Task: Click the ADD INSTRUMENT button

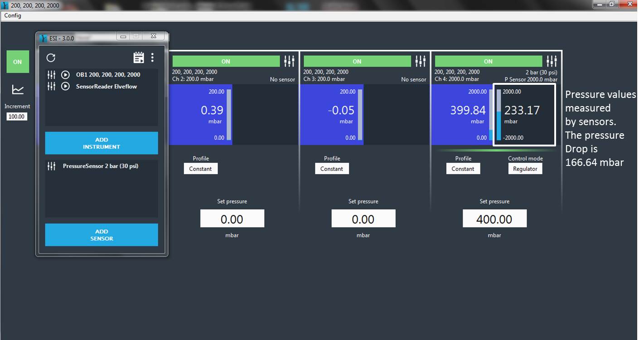Action: click(x=102, y=143)
